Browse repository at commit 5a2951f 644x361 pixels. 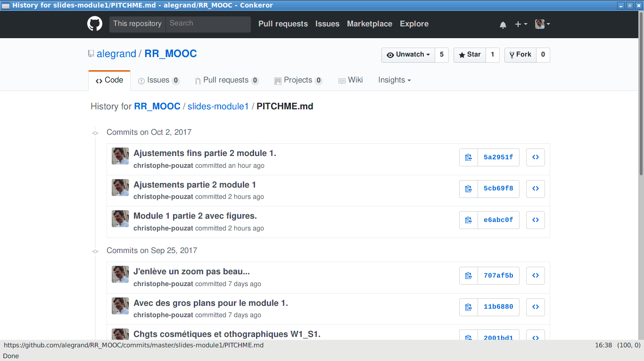click(x=536, y=157)
